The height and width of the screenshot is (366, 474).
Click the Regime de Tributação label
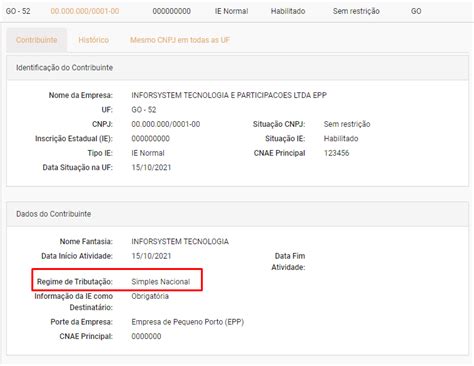75,282
